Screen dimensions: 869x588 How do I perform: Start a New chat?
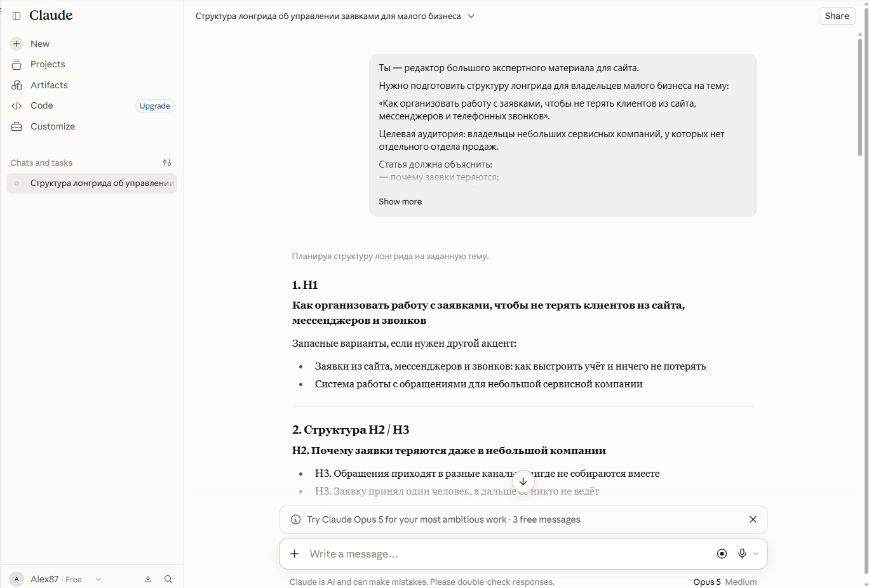point(93,44)
